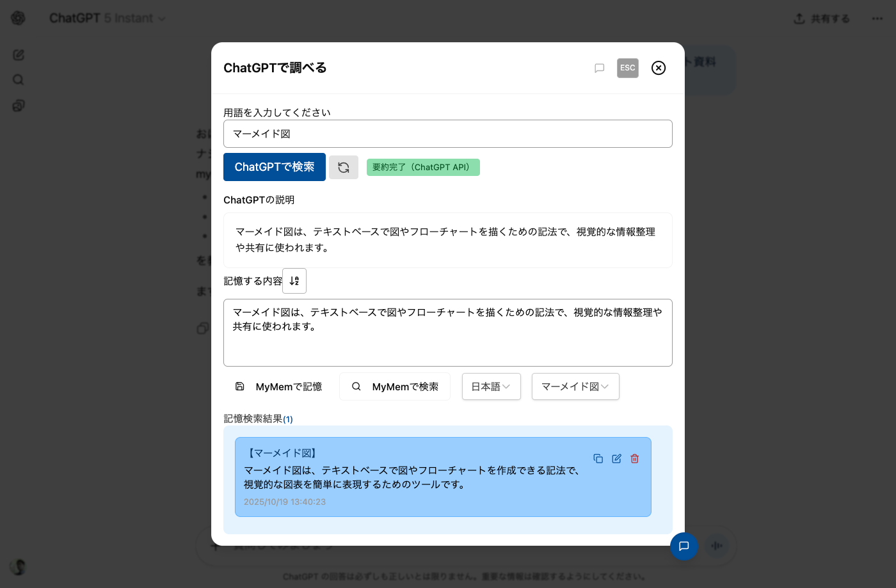
Task: Activate the voice waveform icon near the chat bubble
Action: click(x=717, y=546)
